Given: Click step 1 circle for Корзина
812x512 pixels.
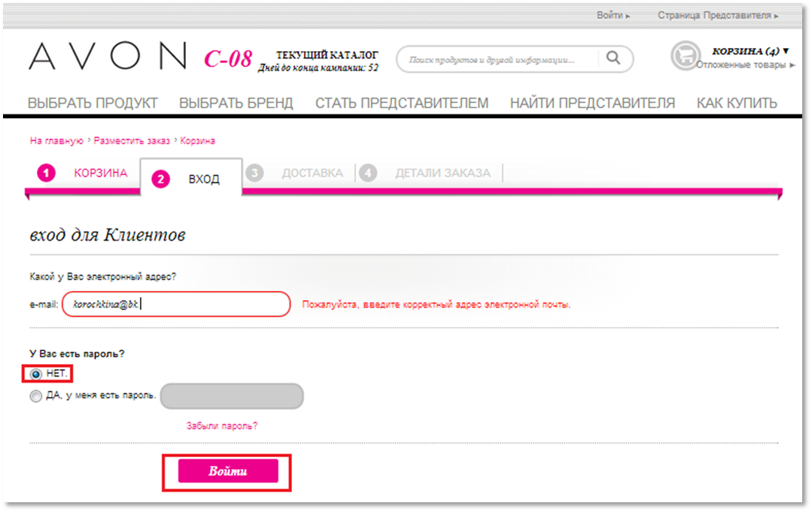Looking at the screenshot, I should click(46, 173).
